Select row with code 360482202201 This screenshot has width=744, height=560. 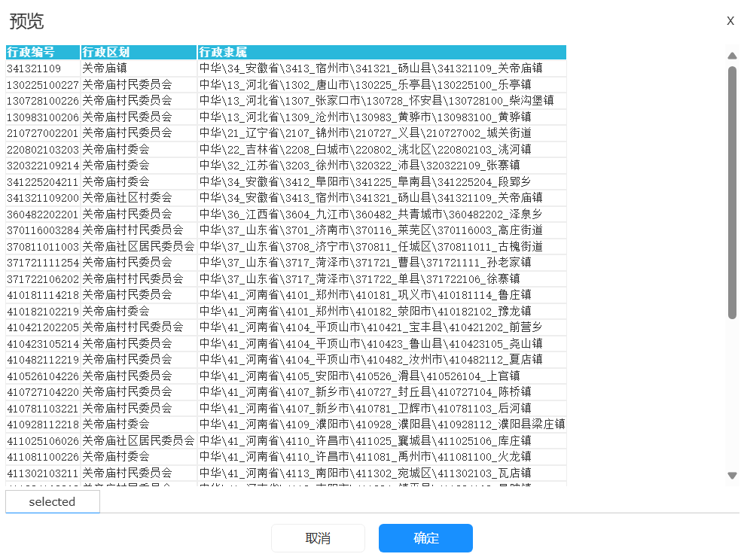coord(42,214)
